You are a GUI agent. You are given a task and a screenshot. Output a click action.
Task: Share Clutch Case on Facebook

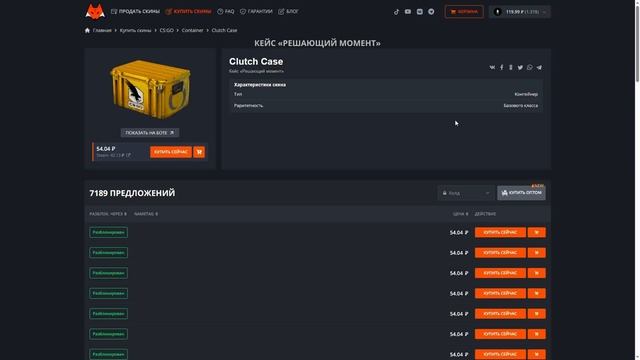coord(502,67)
